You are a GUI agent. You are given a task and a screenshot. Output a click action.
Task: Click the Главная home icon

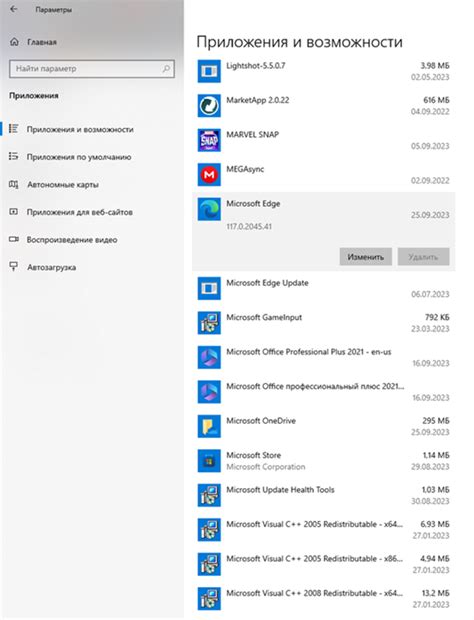pyautogui.click(x=14, y=42)
